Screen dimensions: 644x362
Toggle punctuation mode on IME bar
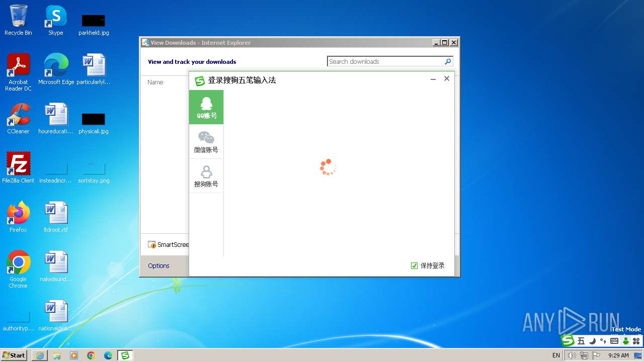(x=603, y=341)
